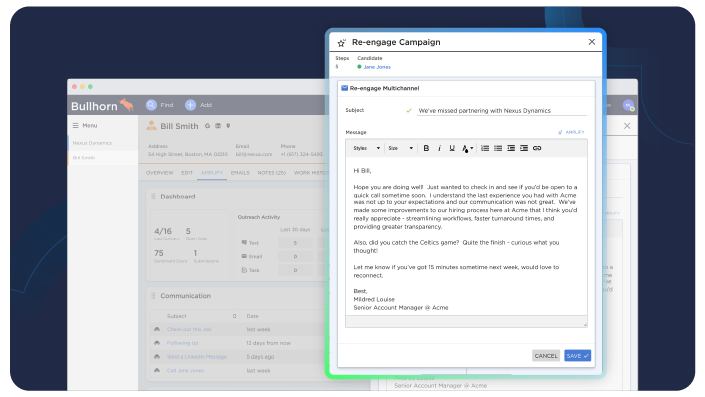Click the star icon beside campaign title

342,43
